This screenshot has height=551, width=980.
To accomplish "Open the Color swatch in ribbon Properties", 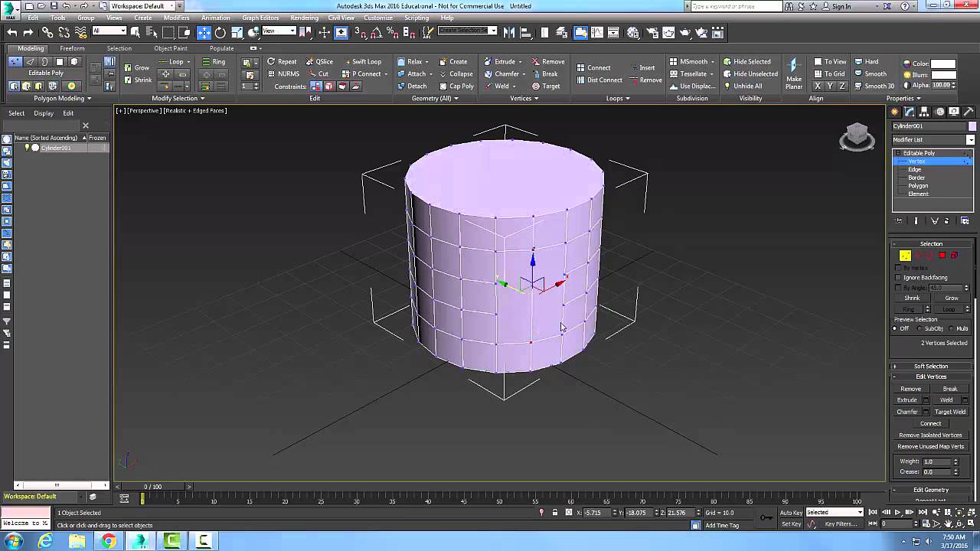I will (943, 64).
